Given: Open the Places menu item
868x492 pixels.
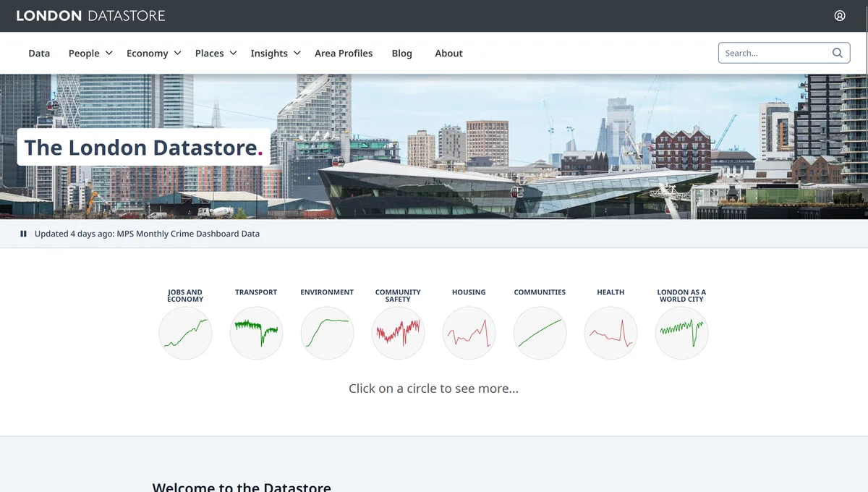Looking at the screenshot, I should click(x=209, y=54).
